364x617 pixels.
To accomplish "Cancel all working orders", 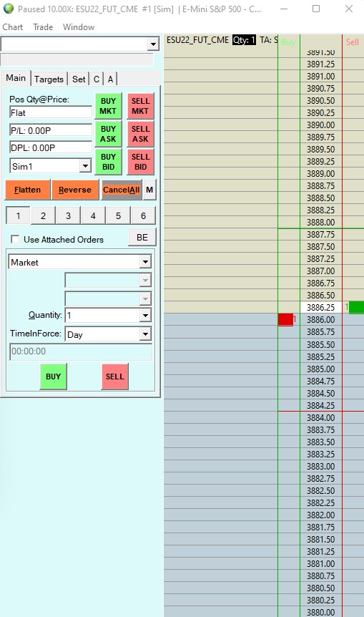I will [121, 190].
